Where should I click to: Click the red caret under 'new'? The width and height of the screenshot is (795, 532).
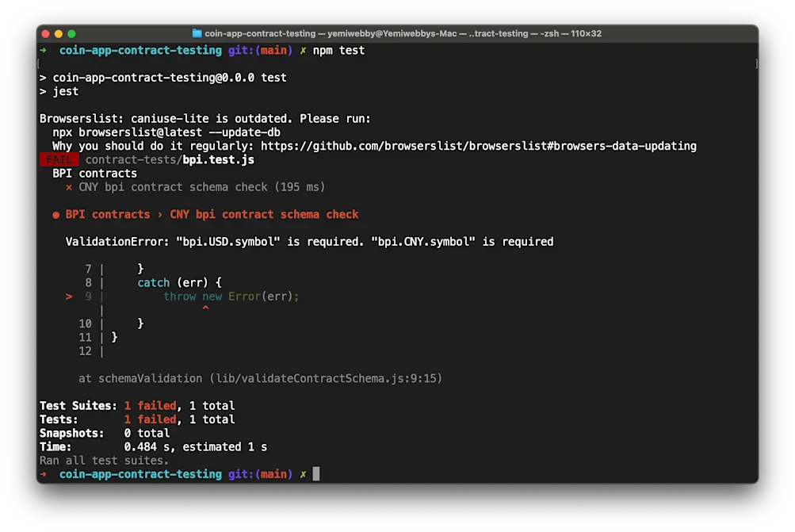pyautogui.click(x=205, y=308)
